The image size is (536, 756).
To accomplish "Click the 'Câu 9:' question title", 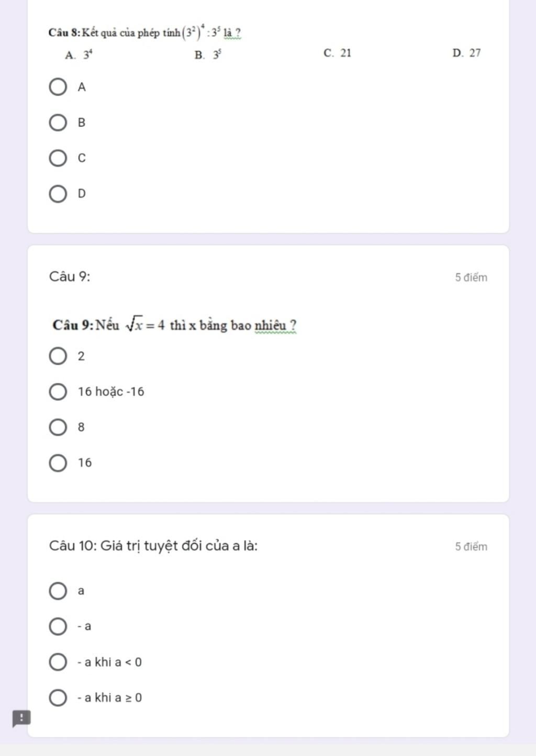I will tap(70, 277).
